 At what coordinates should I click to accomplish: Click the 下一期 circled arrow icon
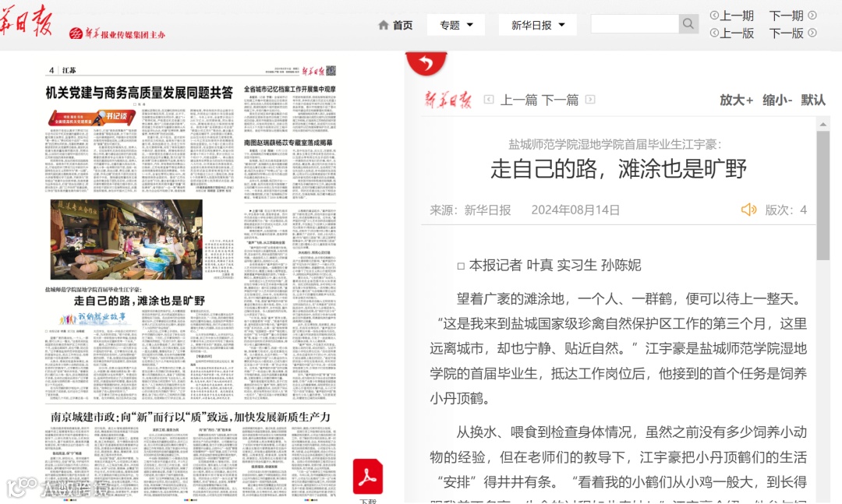pyautogui.click(x=812, y=16)
